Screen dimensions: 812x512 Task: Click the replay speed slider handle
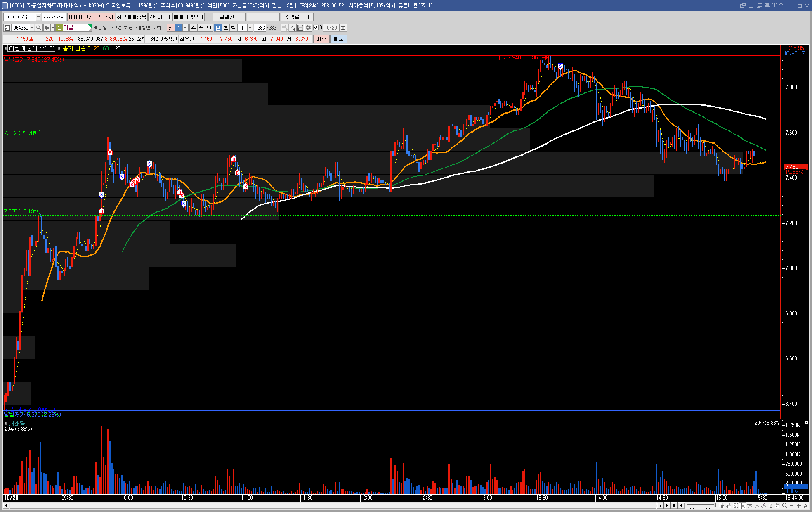coord(714,505)
